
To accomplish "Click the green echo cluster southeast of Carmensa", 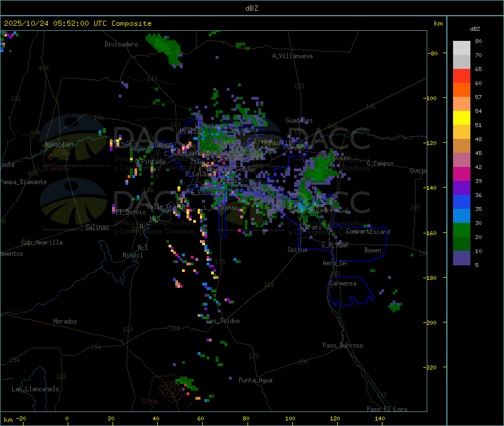I will (x=395, y=306).
